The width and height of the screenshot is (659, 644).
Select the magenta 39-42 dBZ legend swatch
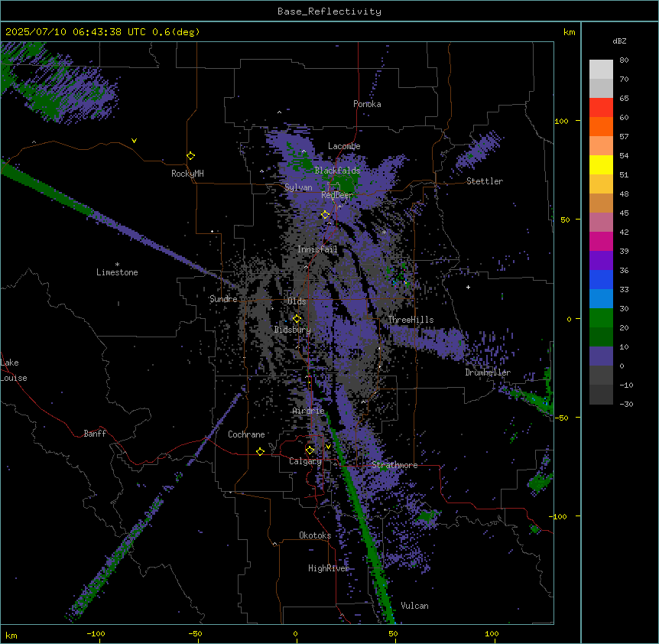tap(601, 241)
